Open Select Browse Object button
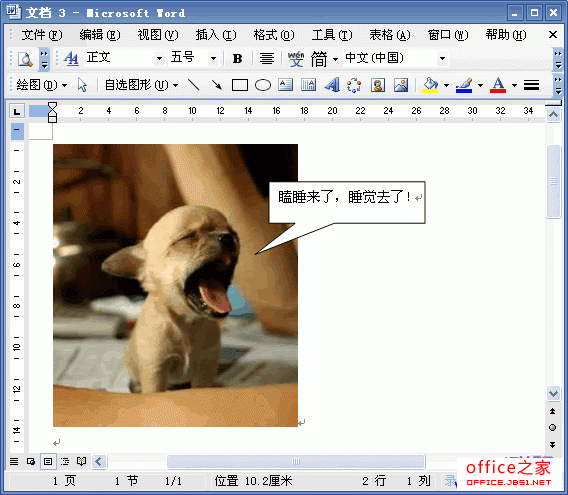Viewport: 568px width, 495px height. pyautogui.click(x=552, y=428)
